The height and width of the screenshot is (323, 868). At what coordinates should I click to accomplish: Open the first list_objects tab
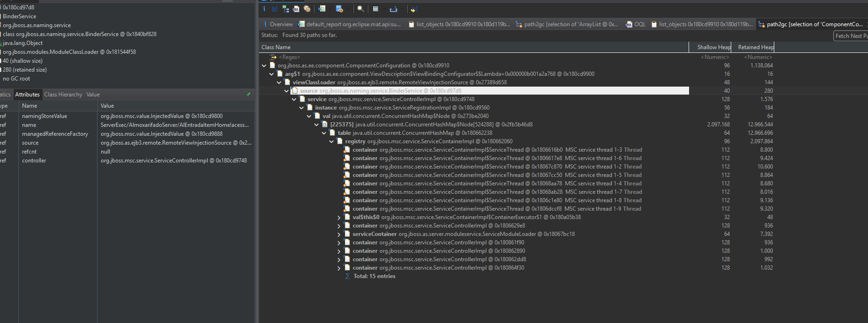pos(460,24)
